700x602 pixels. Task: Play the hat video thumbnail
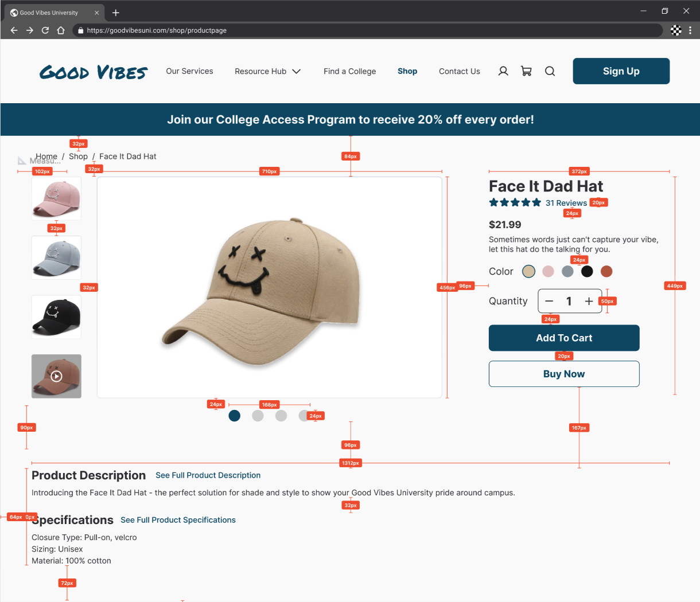(56, 376)
